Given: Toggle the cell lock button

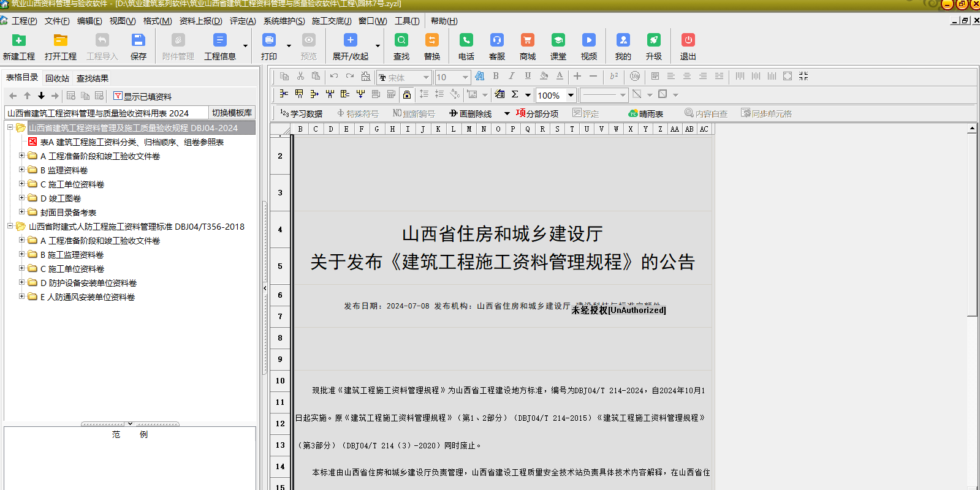Looking at the screenshot, I should pos(406,94).
